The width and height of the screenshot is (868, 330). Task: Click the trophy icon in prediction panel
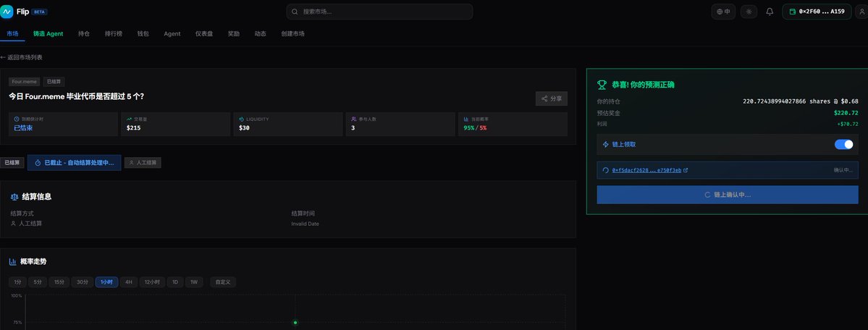tap(602, 85)
